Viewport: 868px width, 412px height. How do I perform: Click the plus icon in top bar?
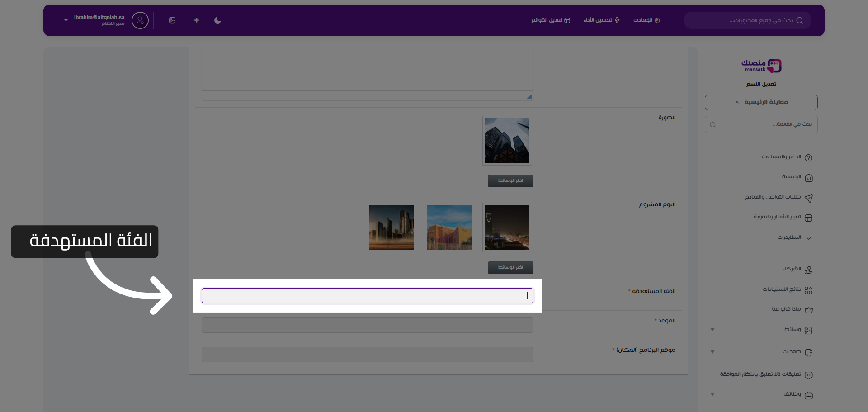pos(196,20)
